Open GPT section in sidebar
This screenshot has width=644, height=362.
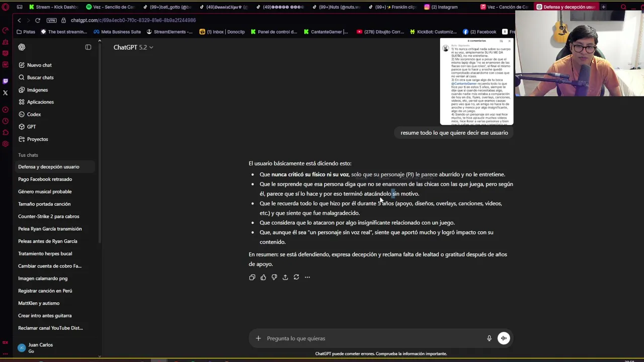tap(31, 127)
